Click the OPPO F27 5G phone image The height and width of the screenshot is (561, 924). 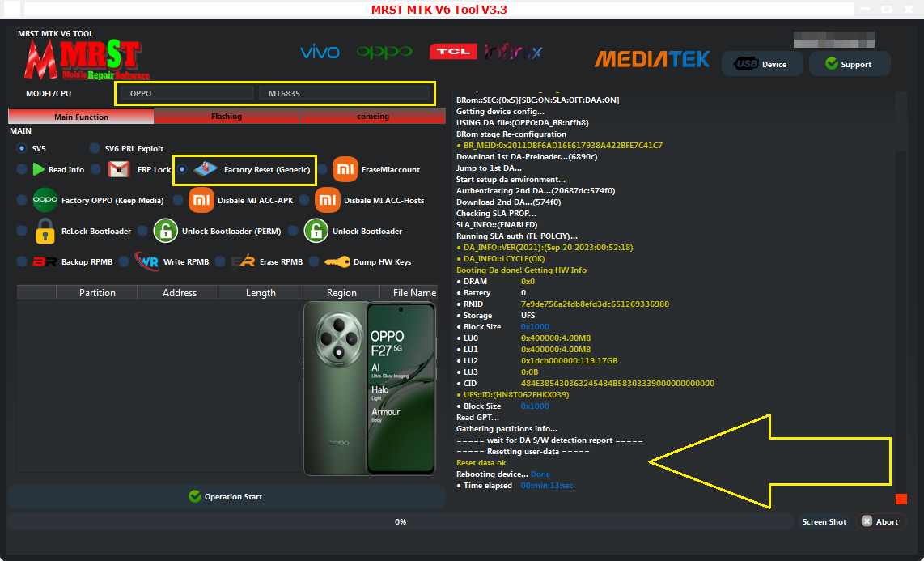coord(370,389)
